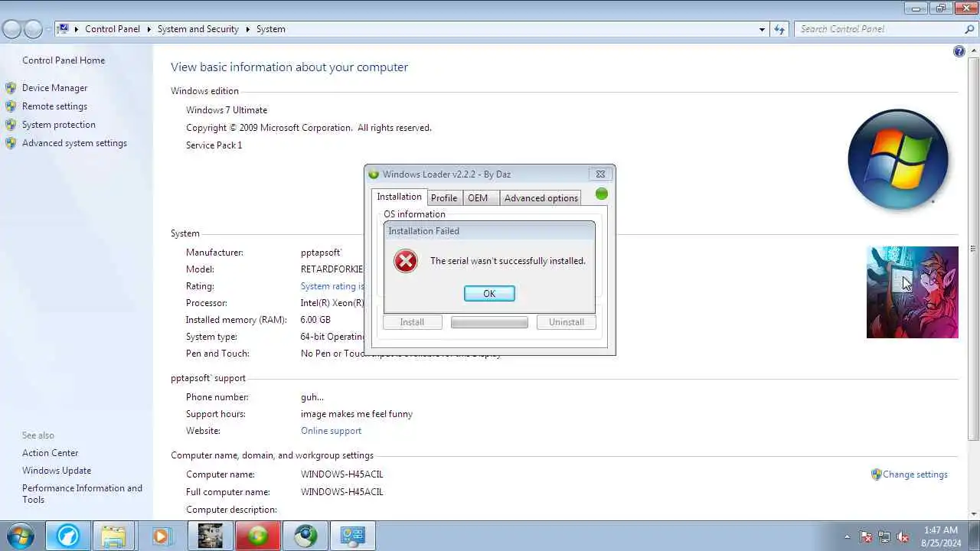Image resolution: width=980 pixels, height=551 pixels.
Task: Show hidden tray icons arrow
Action: [x=847, y=536]
